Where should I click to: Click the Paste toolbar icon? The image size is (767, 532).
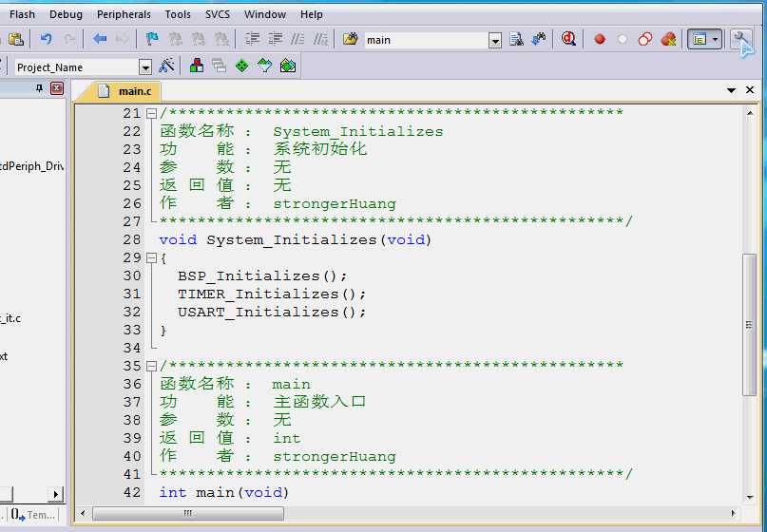(x=16, y=39)
